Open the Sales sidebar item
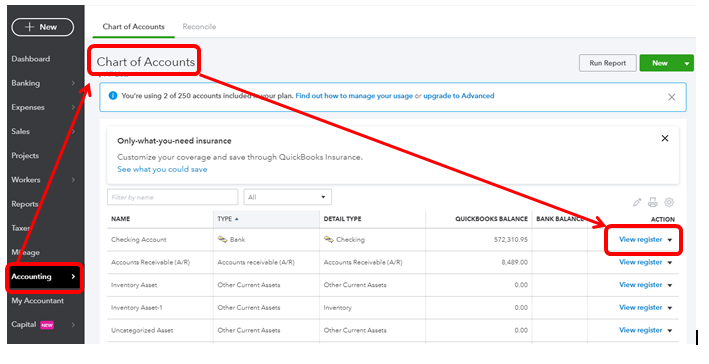This screenshot has width=709, height=364. click(x=20, y=132)
